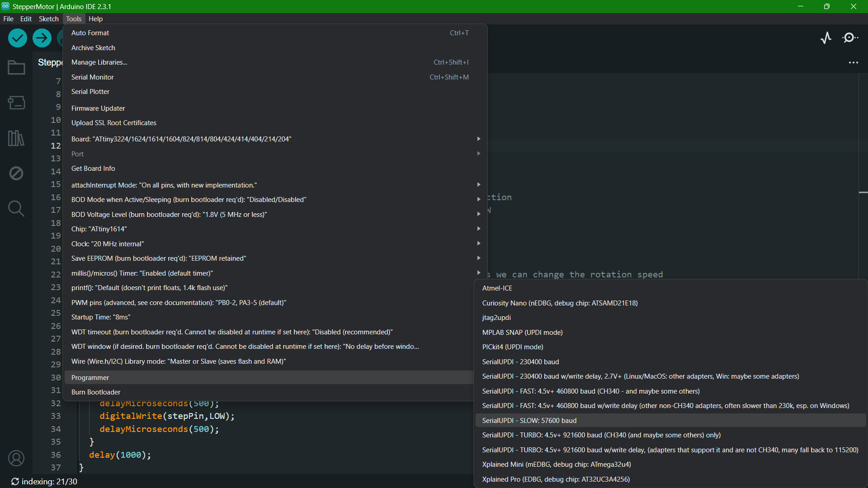The height and width of the screenshot is (488, 868).
Task: Open Firmware Updater entry
Action: (275, 108)
